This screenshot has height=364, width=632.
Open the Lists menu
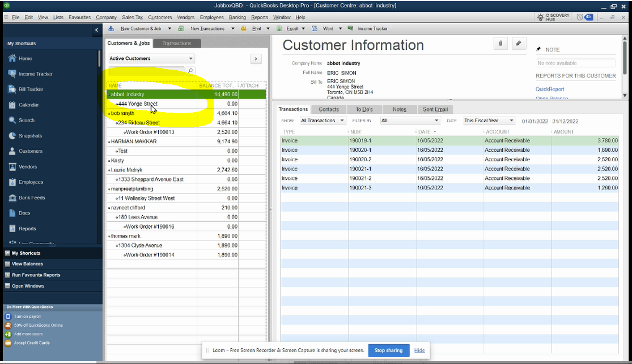[58, 18]
